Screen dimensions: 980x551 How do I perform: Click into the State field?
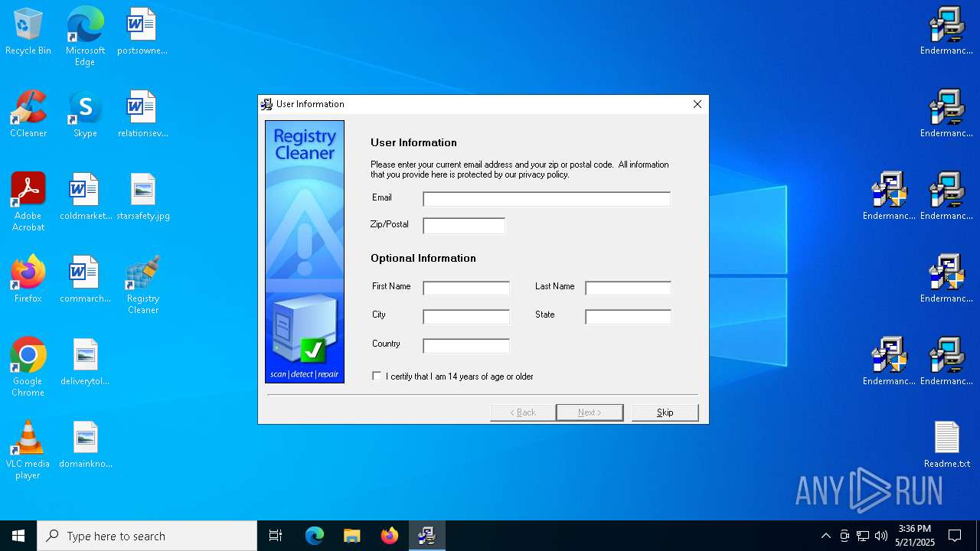628,316
